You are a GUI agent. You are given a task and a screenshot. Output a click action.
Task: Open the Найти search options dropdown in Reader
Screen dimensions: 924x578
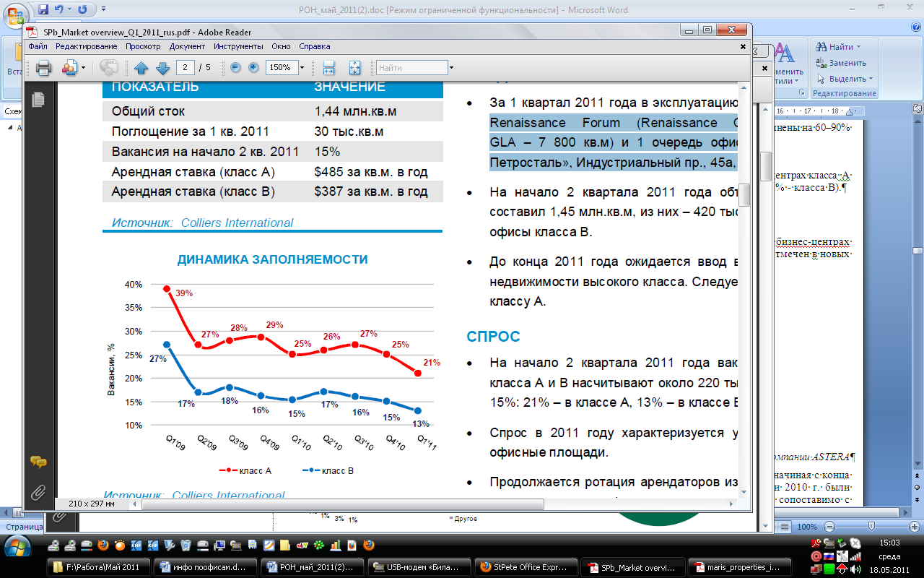(x=451, y=68)
